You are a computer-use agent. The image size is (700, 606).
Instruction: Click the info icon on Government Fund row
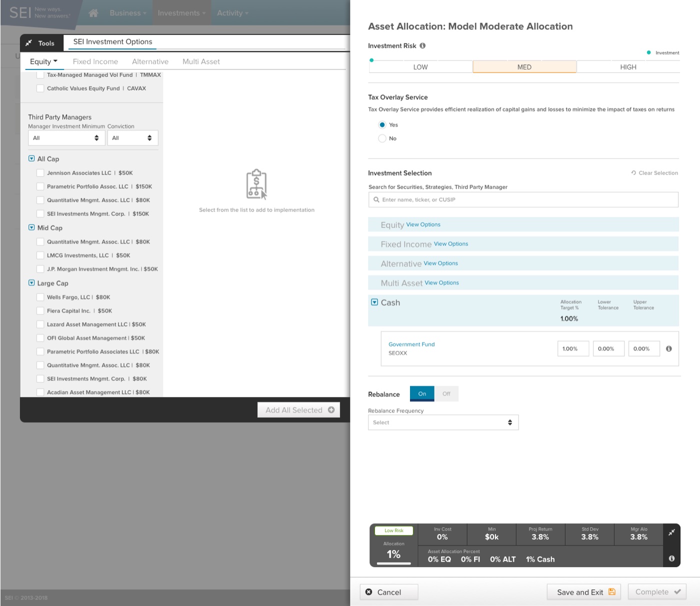coord(668,348)
